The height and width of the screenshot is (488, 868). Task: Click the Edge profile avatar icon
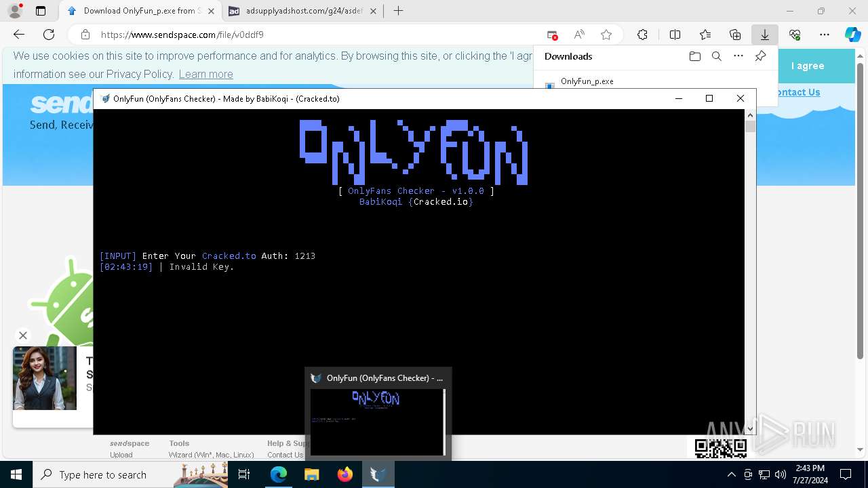coord(15,11)
